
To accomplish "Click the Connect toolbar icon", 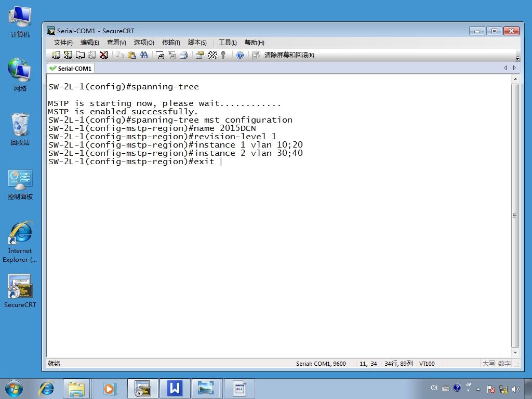I will 56,55.
